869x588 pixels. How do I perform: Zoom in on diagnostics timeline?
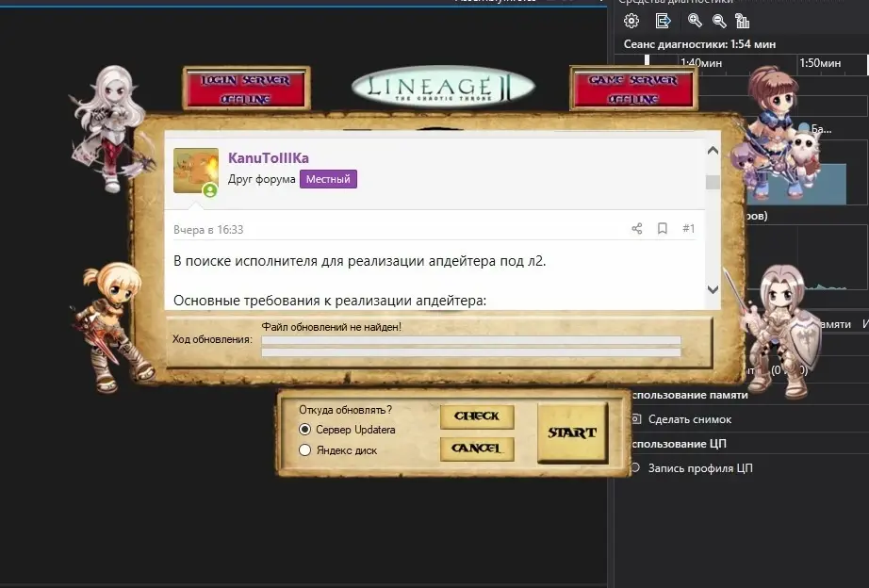695,21
